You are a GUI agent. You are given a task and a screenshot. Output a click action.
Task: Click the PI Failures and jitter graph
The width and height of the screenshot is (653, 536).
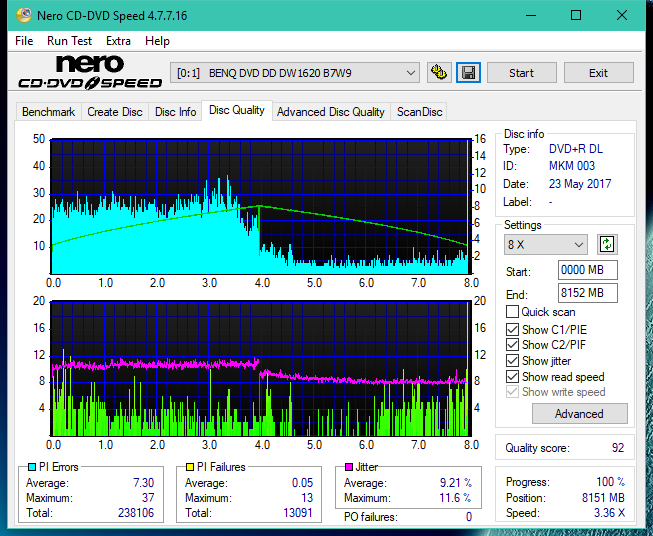tap(260, 368)
